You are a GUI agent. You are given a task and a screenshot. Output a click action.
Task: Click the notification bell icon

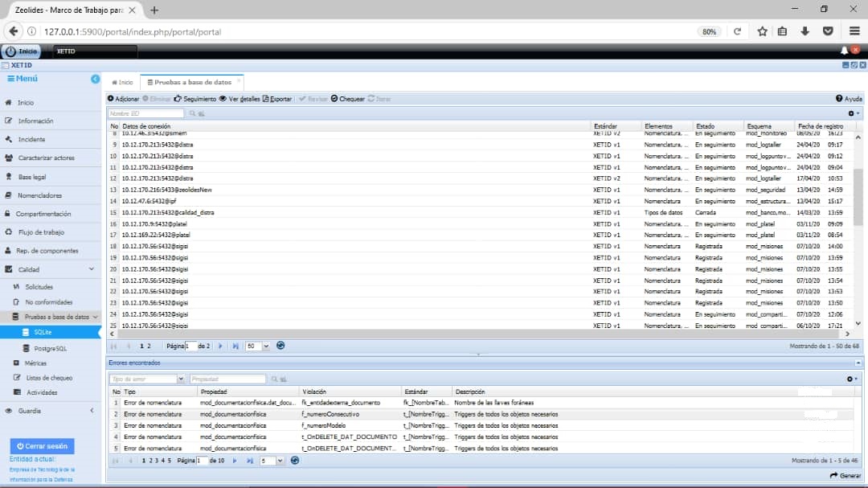[845, 51]
